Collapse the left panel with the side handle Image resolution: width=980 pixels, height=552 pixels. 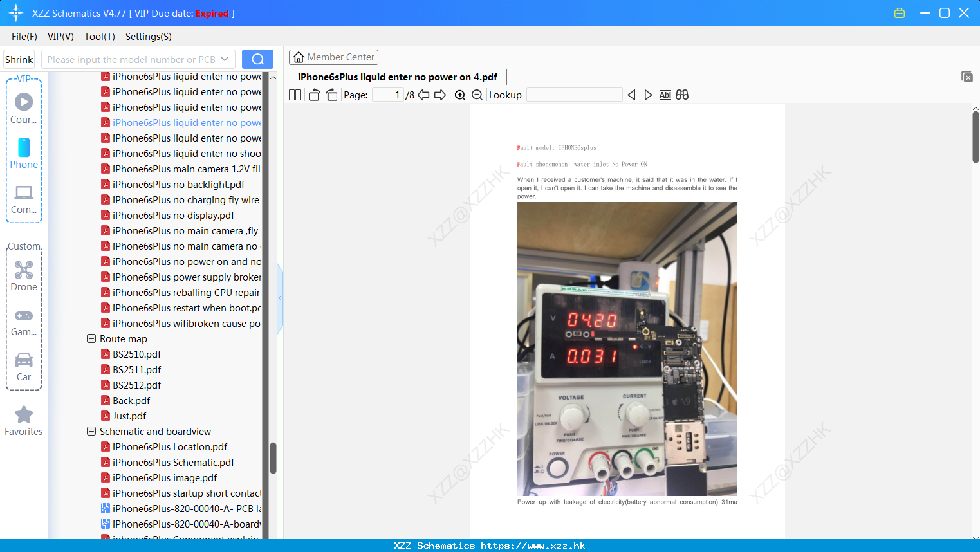pos(280,298)
